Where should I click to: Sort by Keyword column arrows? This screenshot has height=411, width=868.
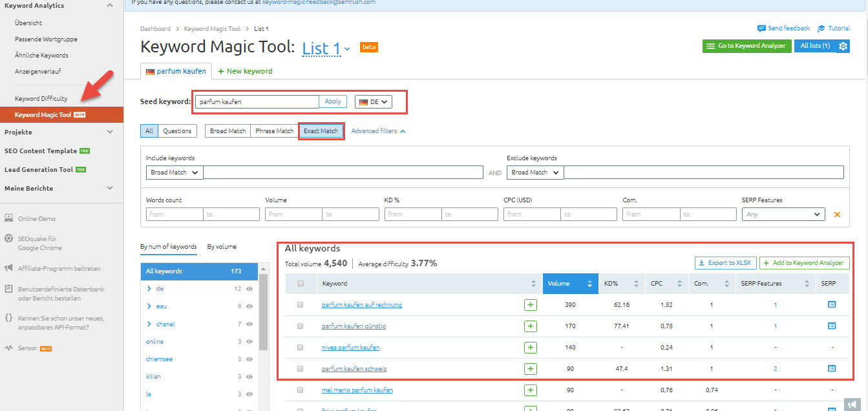(533, 284)
